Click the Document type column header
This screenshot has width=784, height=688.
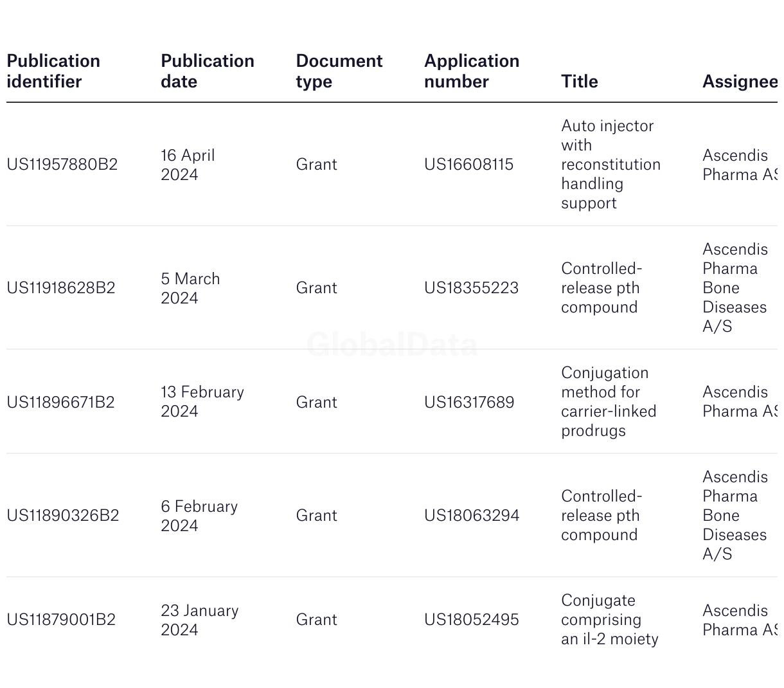pyautogui.click(x=339, y=71)
